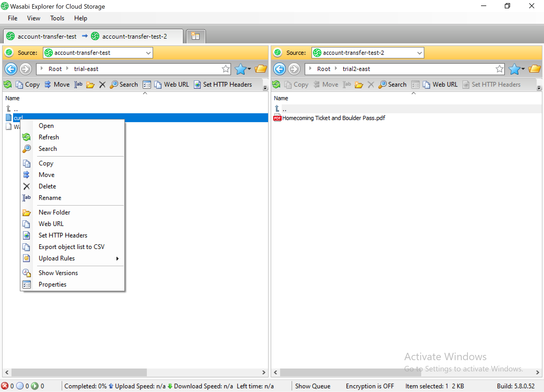Open the View menu
Viewport: 544px width, 392px height.
tap(34, 18)
